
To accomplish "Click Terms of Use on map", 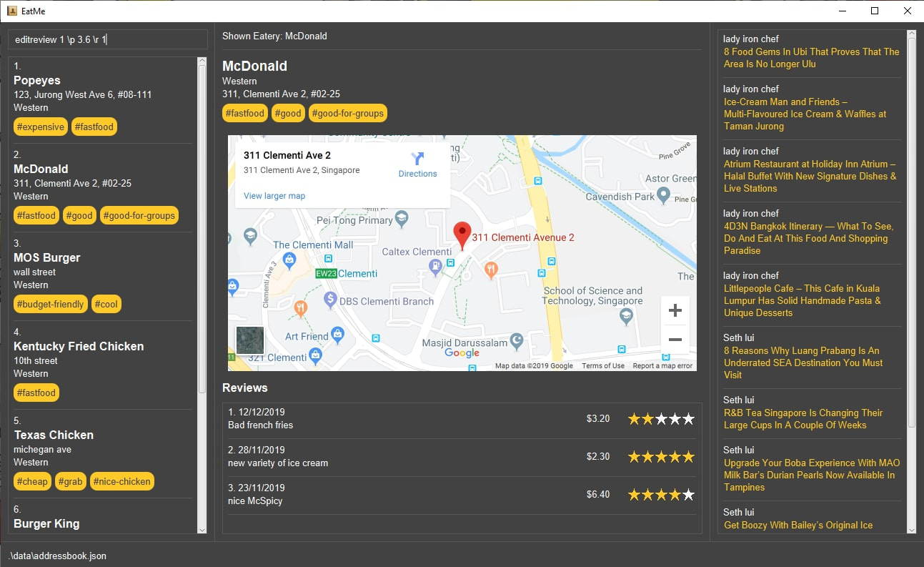I will (603, 365).
